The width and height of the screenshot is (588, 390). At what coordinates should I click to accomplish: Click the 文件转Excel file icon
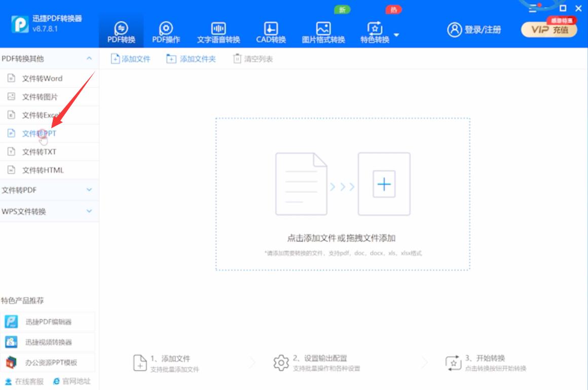point(11,115)
